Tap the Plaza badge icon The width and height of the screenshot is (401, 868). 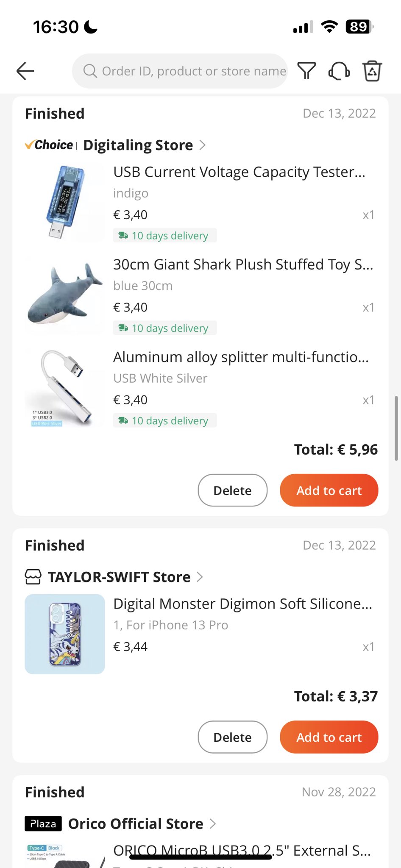(x=43, y=823)
